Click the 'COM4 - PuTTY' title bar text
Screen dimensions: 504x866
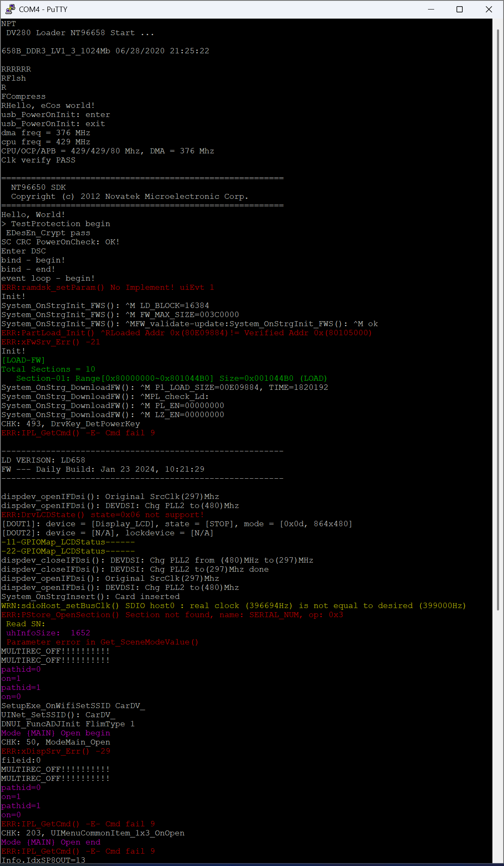click(x=43, y=9)
